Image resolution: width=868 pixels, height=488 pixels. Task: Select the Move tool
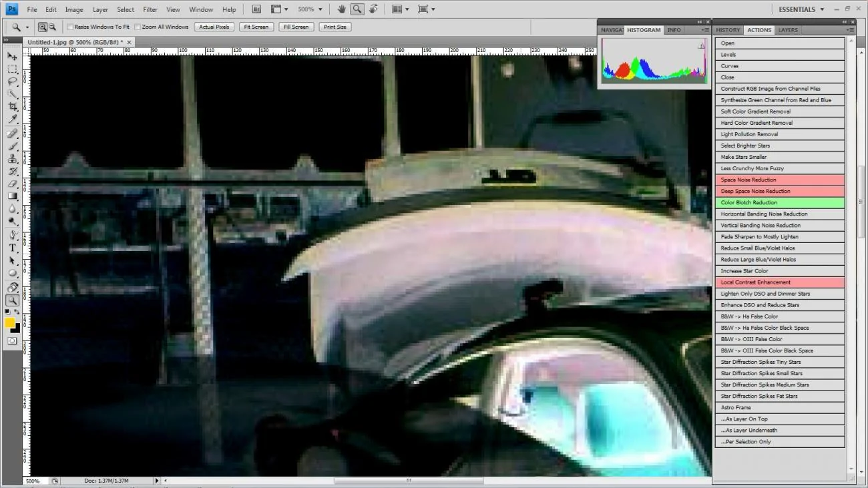(x=12, y=57)
